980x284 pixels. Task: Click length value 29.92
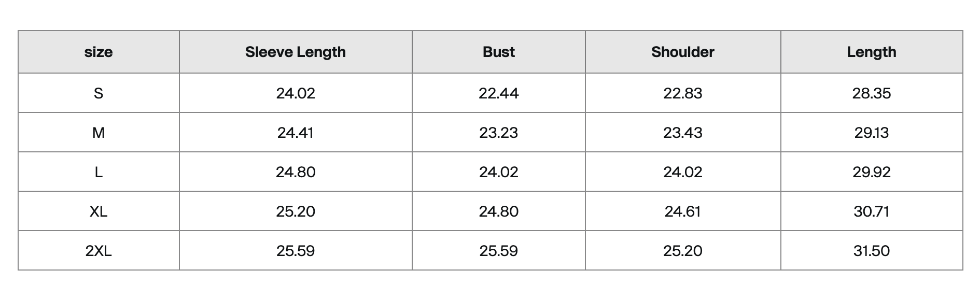coord(872,172)
